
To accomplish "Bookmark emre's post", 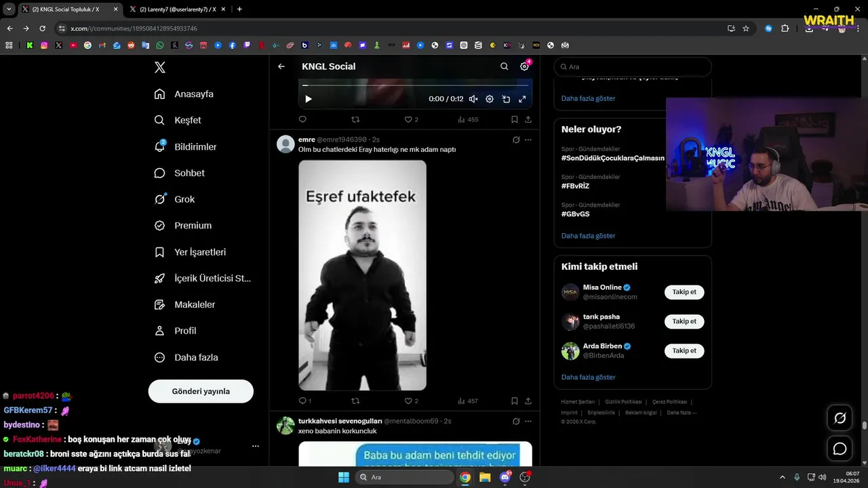I will [x=515, y=401].
